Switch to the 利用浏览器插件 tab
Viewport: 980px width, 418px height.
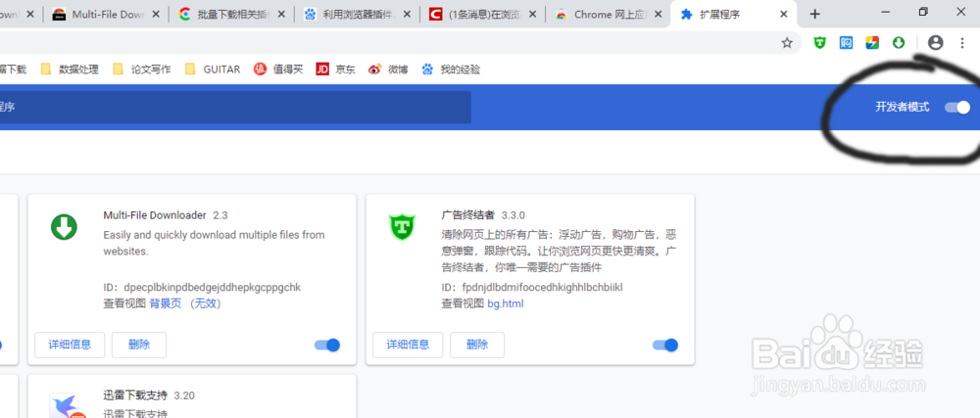point(357,15)
